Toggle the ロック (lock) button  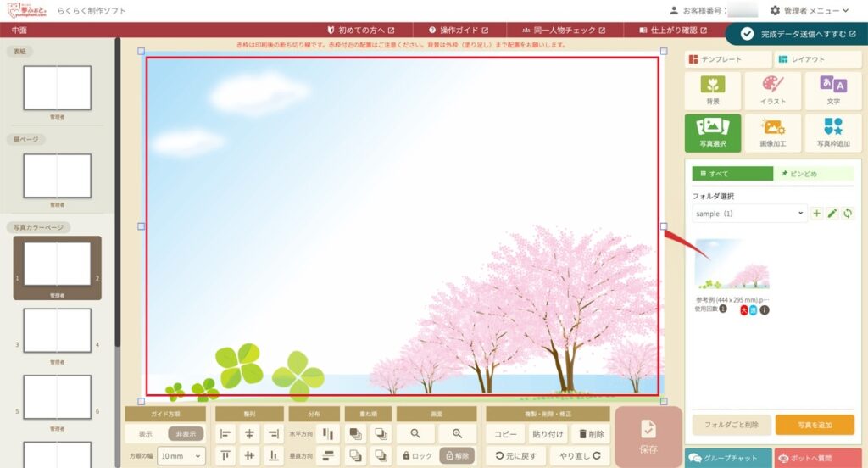[416, 455]
